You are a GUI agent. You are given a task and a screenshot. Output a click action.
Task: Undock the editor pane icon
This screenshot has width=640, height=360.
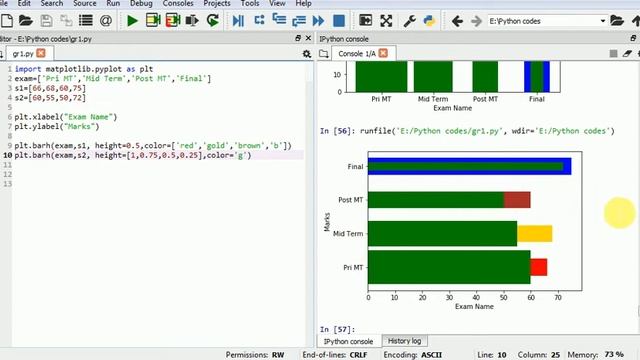pos(298,38)
